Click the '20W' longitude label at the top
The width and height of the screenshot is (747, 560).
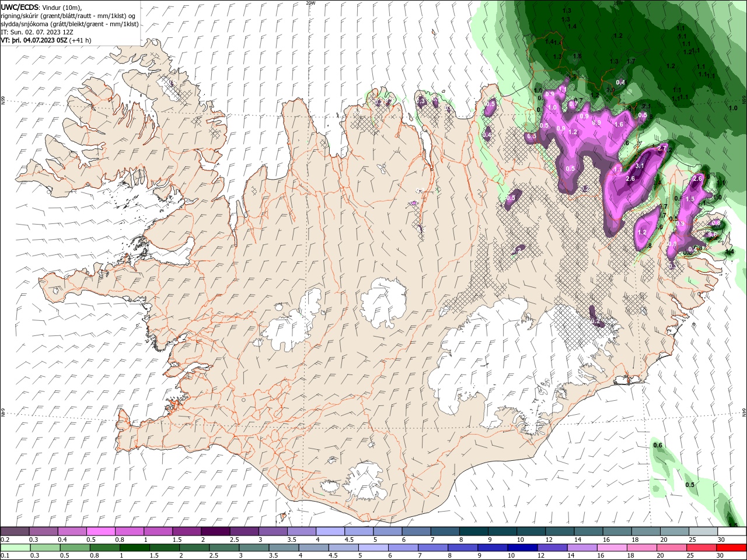[310, 3]
